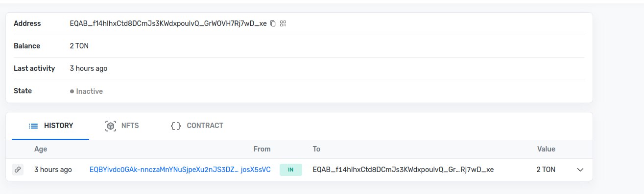Click the gray Inactive status dot
This screenshot has height=194, width=644.
tap(72, 91)
